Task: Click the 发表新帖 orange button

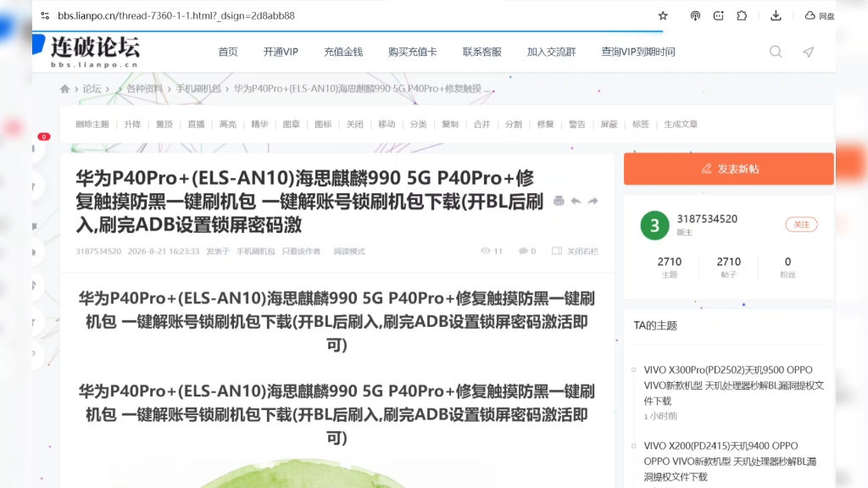Action: (x=728, y=169)
